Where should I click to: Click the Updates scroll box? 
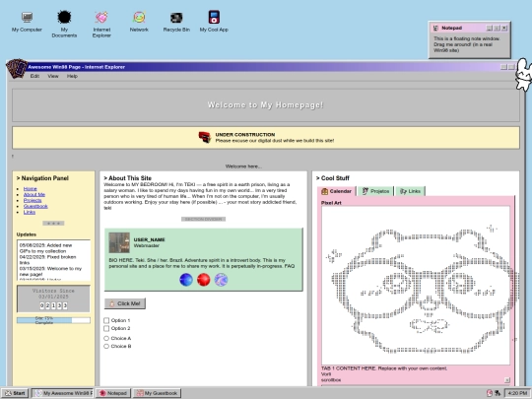pyautogui.click(x=53, y=260)
